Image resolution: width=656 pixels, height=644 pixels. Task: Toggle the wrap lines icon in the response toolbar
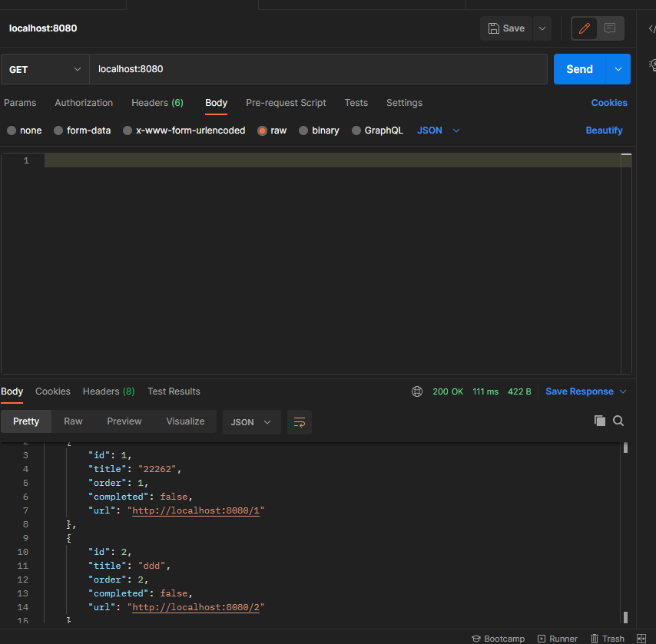(x=300, y=422)
